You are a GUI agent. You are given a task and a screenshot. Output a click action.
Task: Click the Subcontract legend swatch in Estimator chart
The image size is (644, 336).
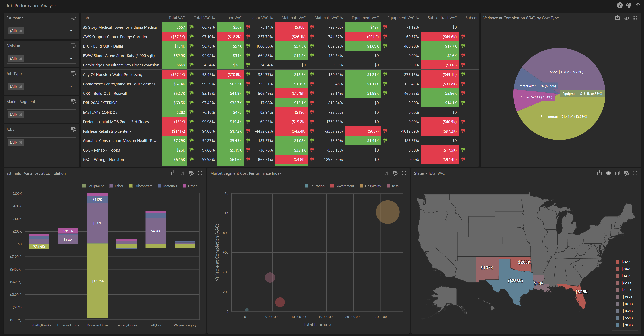pos(131,186)
